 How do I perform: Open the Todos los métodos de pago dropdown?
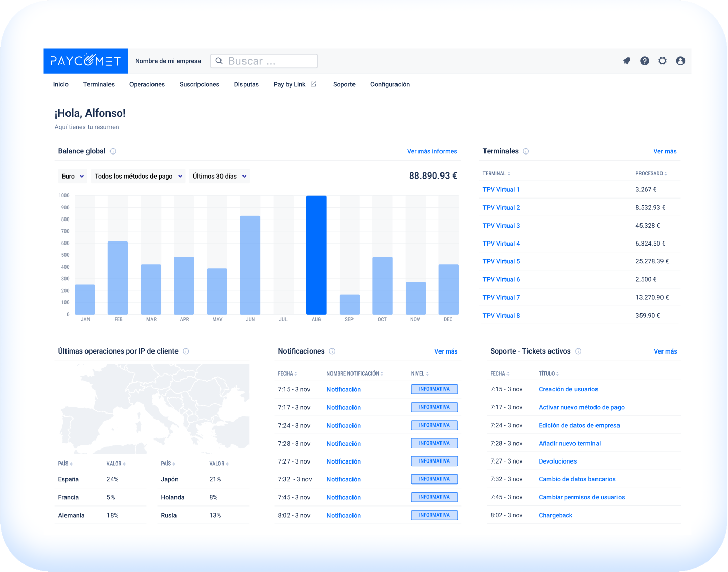point(138,176)
